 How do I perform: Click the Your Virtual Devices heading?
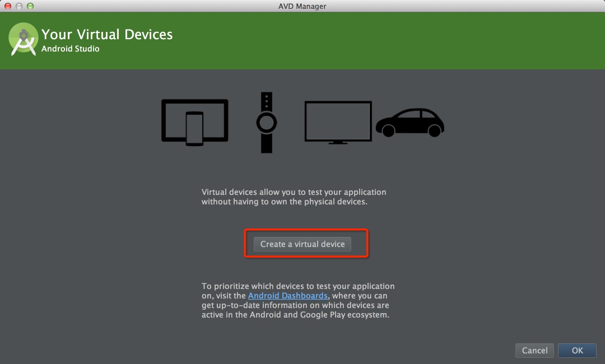pyautogui.click(x=107, y=35)
